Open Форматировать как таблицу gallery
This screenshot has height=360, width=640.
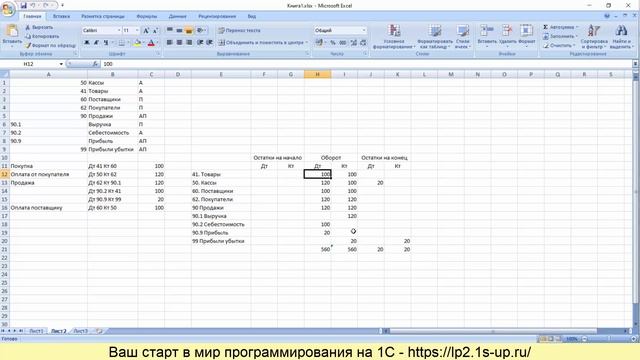click(x=435, y=37)
